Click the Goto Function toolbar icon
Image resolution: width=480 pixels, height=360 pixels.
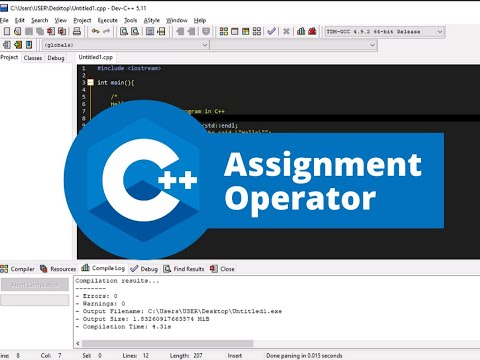[150, 31]
